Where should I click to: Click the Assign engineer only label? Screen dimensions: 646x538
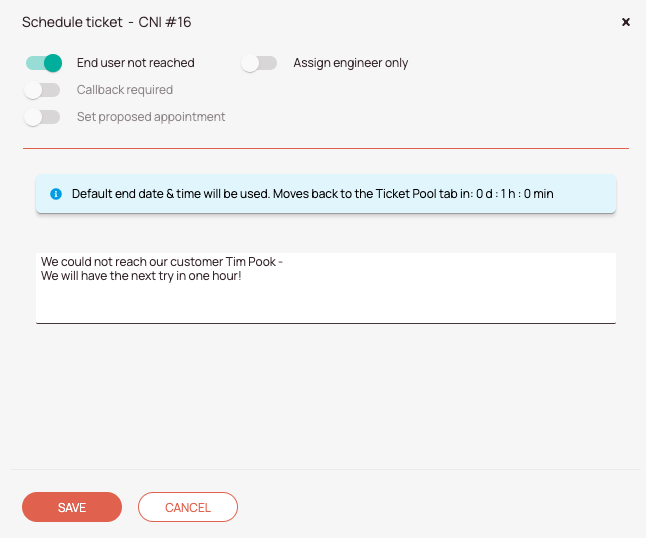point(351,63)
